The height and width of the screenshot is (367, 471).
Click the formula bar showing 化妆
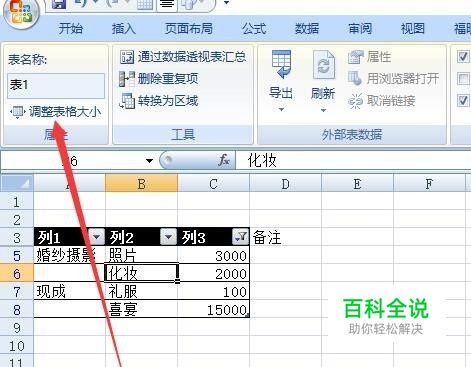coord(353,161)
